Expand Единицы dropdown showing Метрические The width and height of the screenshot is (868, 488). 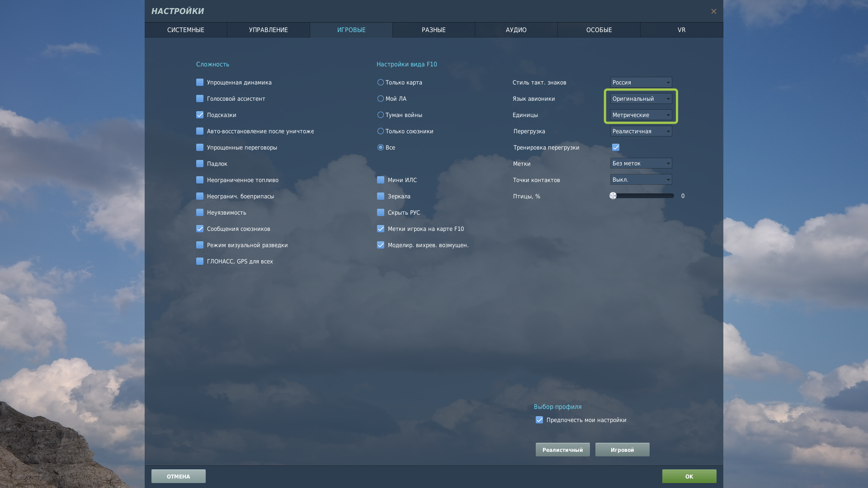click(641, 115)
